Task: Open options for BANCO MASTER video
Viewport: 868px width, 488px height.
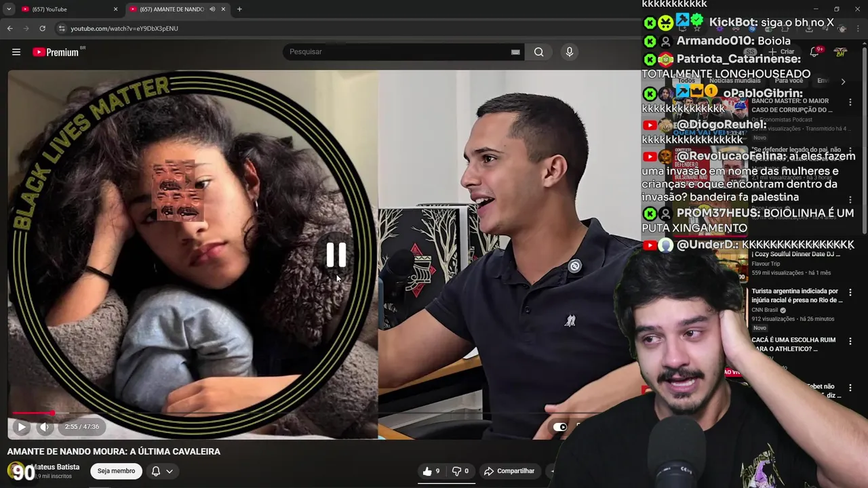Action: click(x=850, y=102)
